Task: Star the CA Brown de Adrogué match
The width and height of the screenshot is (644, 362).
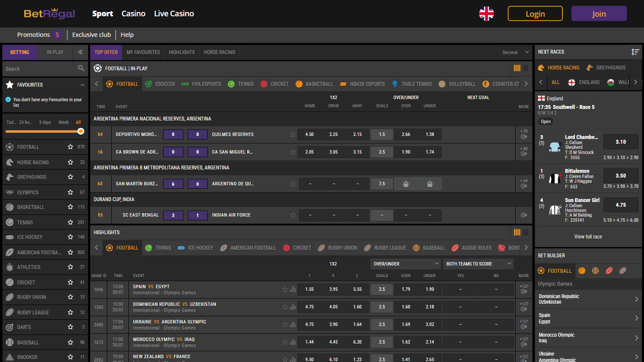Action: pos(293,152)
